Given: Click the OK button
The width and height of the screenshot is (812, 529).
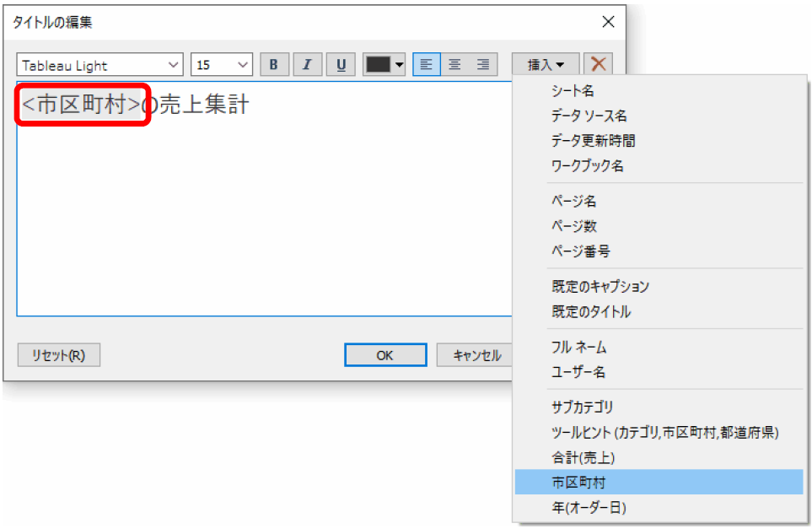Looking at the screenshot, I should 385,355.
